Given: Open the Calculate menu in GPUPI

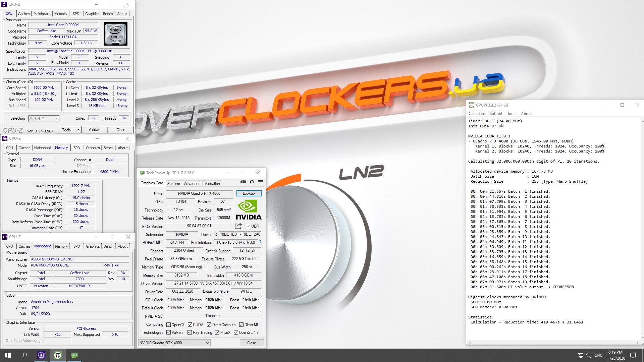Looking at the screenshot, I should click(x=477, y=114).
